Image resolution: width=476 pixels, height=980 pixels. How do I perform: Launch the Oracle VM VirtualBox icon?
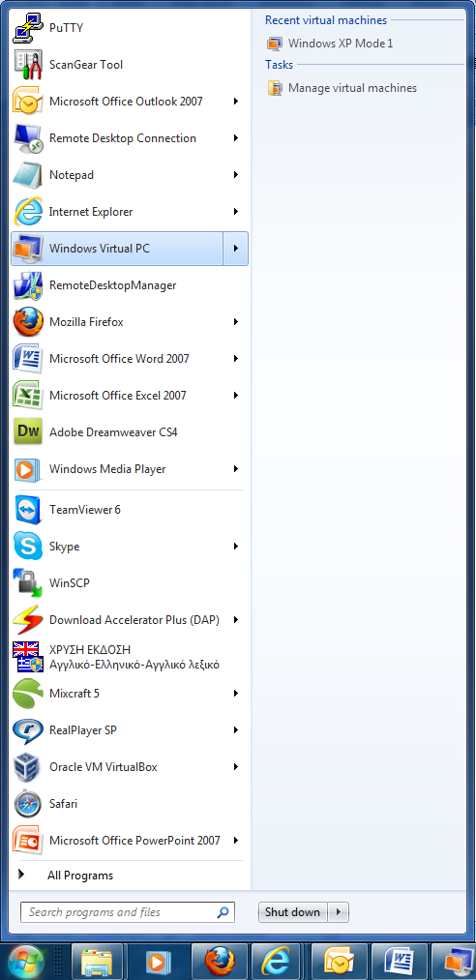[28, 767]
